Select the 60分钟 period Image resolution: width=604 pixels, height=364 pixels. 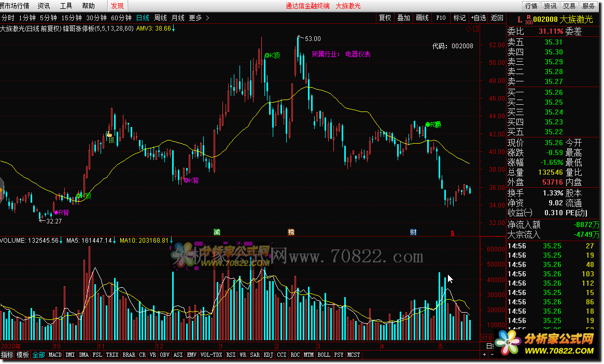click(x=121, y=18)
